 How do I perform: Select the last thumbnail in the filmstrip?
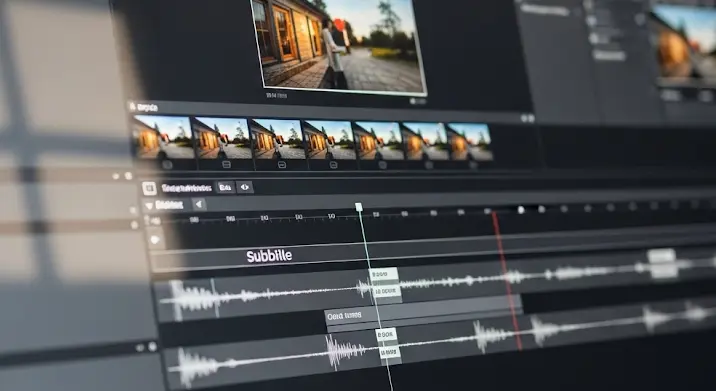[469, 141]
